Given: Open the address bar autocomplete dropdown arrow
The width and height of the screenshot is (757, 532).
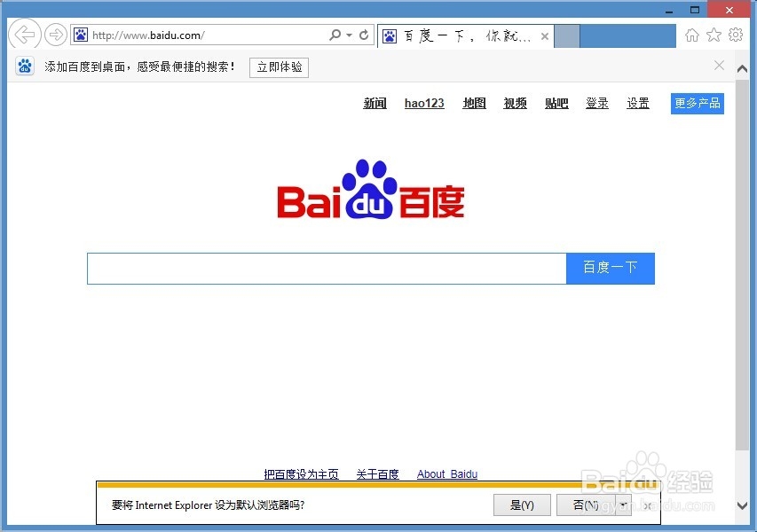Looking at the screenshot, I should pyautogui.click(x=349, y=35).
